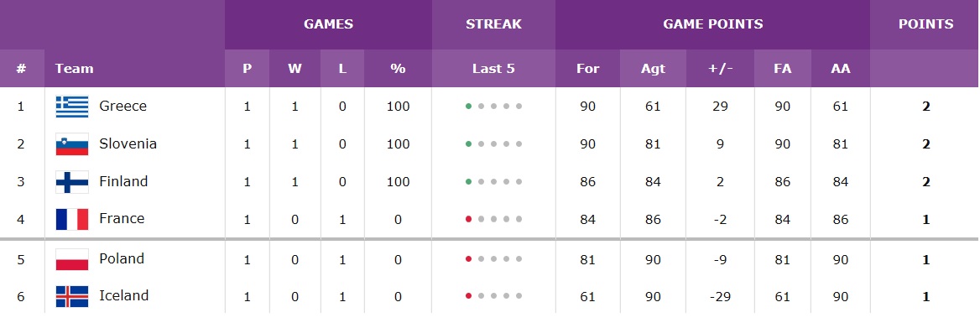Sort by the For points header
The image size is (980, 323).
tap(588, 69)
